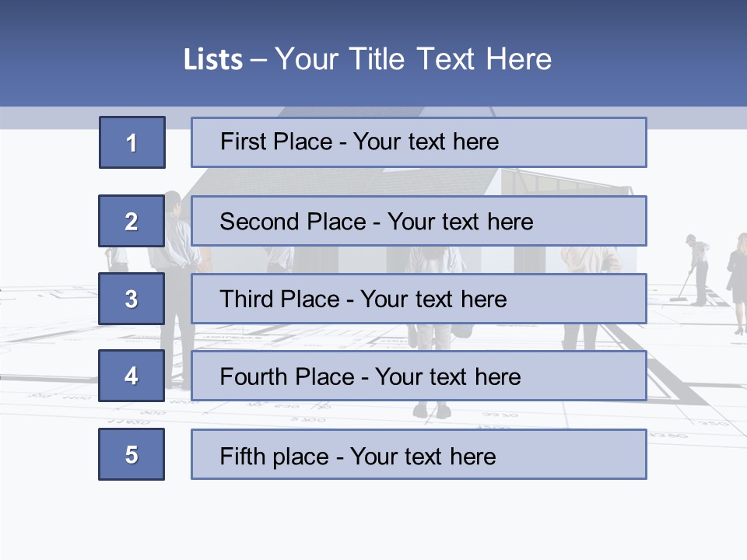The height and width of the screenshot is (560, 747).
Task: Select the woman at far right edge
Action: [x=737, y=284]
